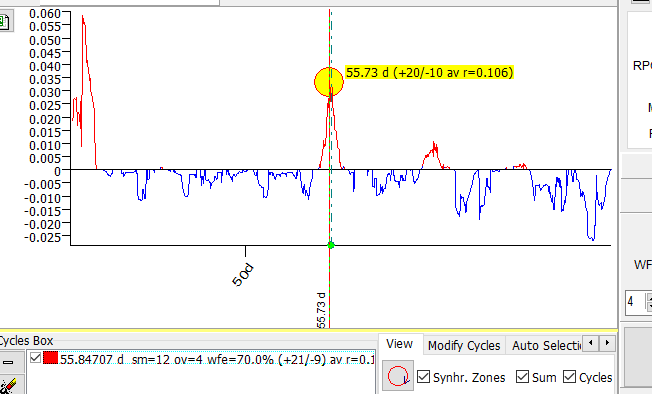Click the yellow circle peak marker on chart
Image resolution: width=652 pixels, height=394 pixels.
(x=329, y=82)
